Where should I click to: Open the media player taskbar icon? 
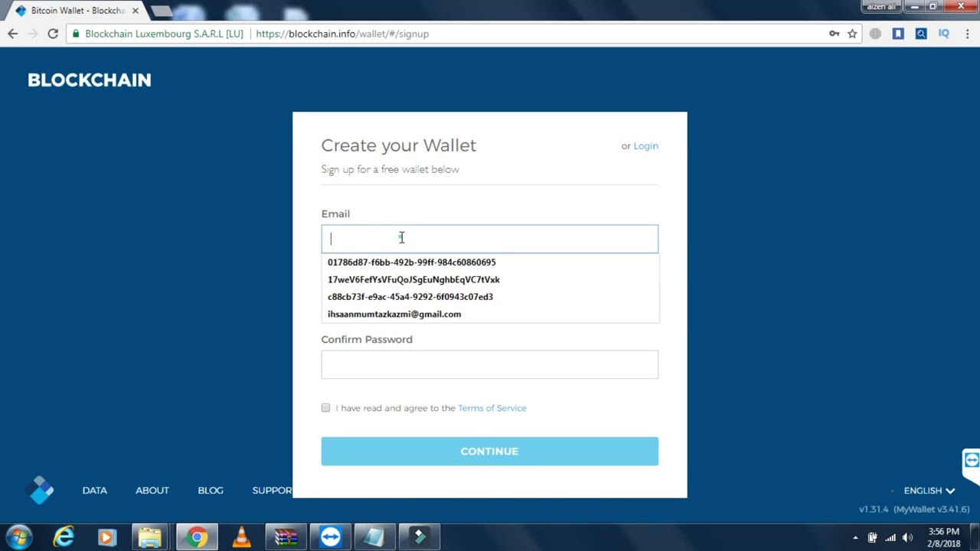[106, 537]
